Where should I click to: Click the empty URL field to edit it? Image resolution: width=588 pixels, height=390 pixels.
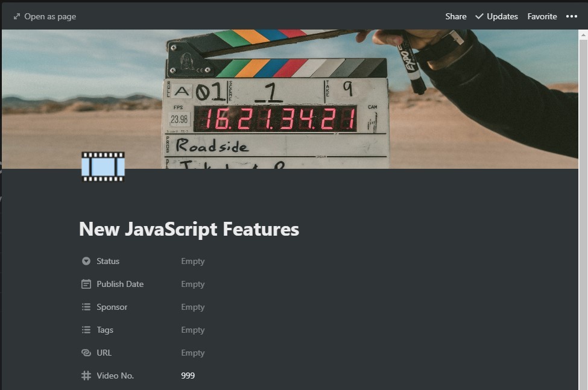tap(192, 353)
